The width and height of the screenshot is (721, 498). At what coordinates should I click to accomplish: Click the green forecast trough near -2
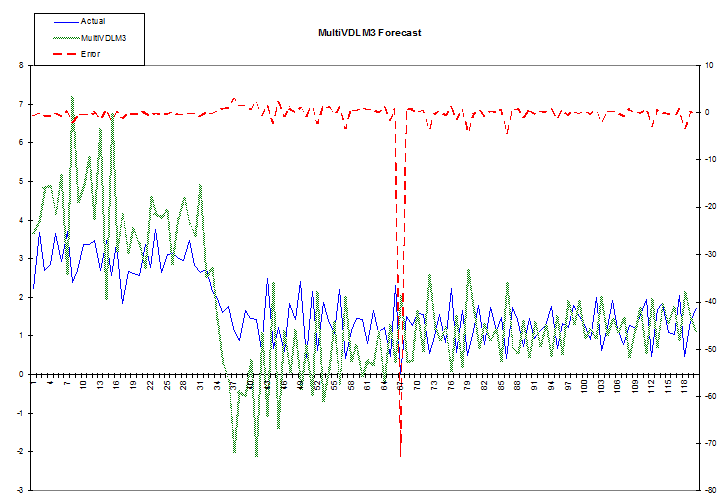[x=256, y=456]
